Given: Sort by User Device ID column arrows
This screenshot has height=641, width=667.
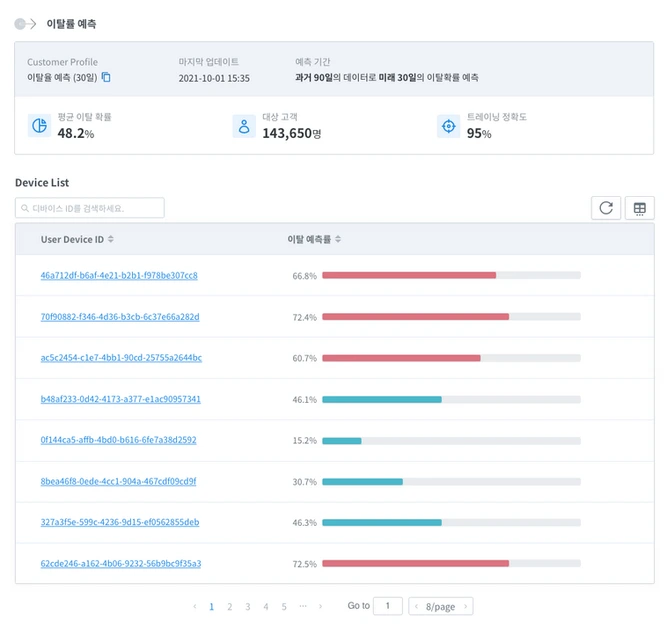Looking at the screenshot, I should point(111,239).
